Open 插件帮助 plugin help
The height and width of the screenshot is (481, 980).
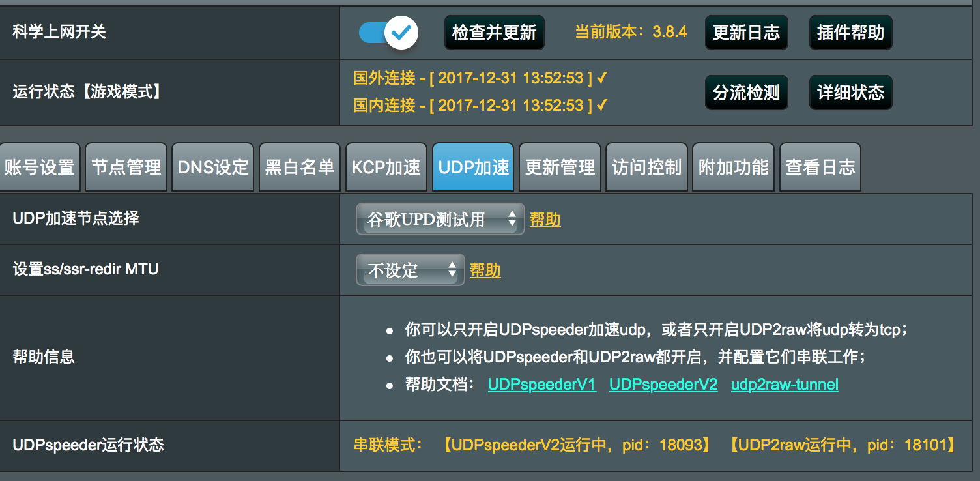pos(850,31)
